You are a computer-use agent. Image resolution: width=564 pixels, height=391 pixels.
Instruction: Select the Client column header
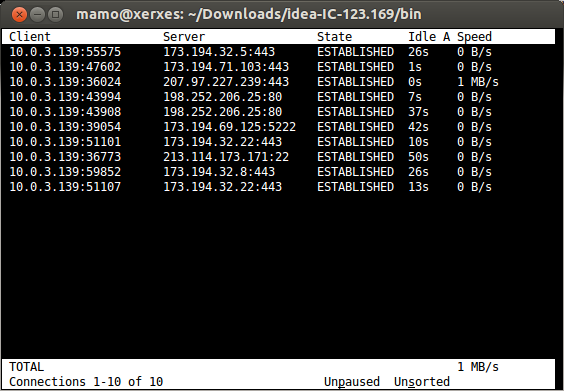point(30,37)
